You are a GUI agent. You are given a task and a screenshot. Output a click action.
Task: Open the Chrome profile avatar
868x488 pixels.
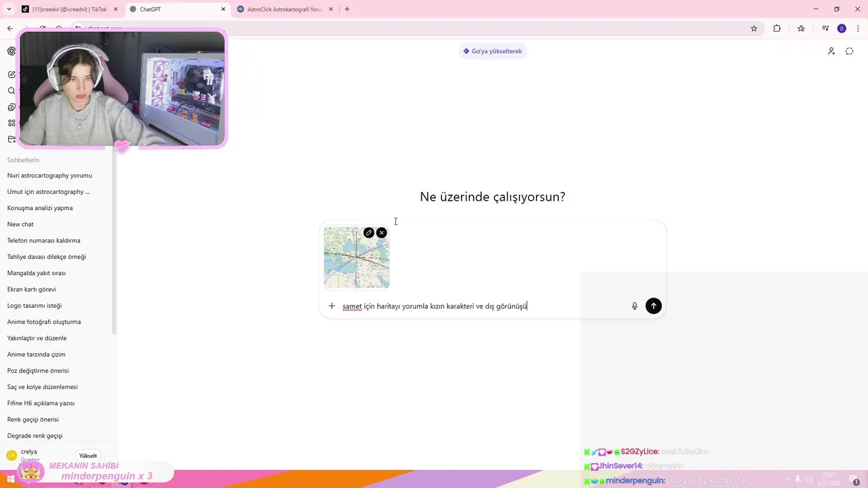[842, 28]
